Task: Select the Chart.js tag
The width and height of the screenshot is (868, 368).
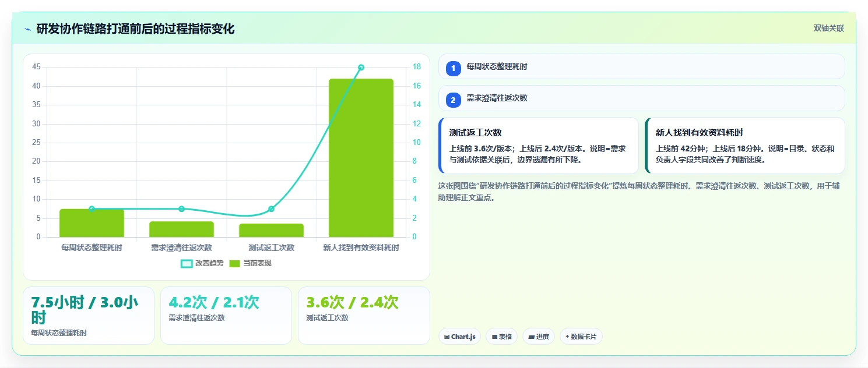Action: tap(459, 337)
